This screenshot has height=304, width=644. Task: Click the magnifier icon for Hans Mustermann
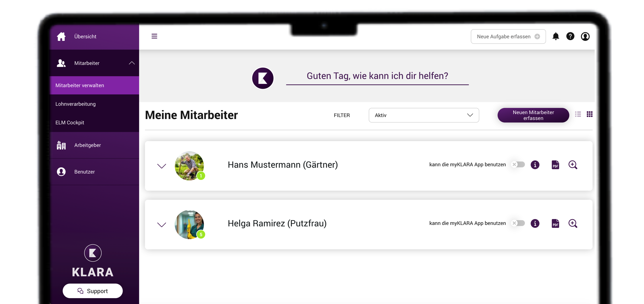coord(573,165)
